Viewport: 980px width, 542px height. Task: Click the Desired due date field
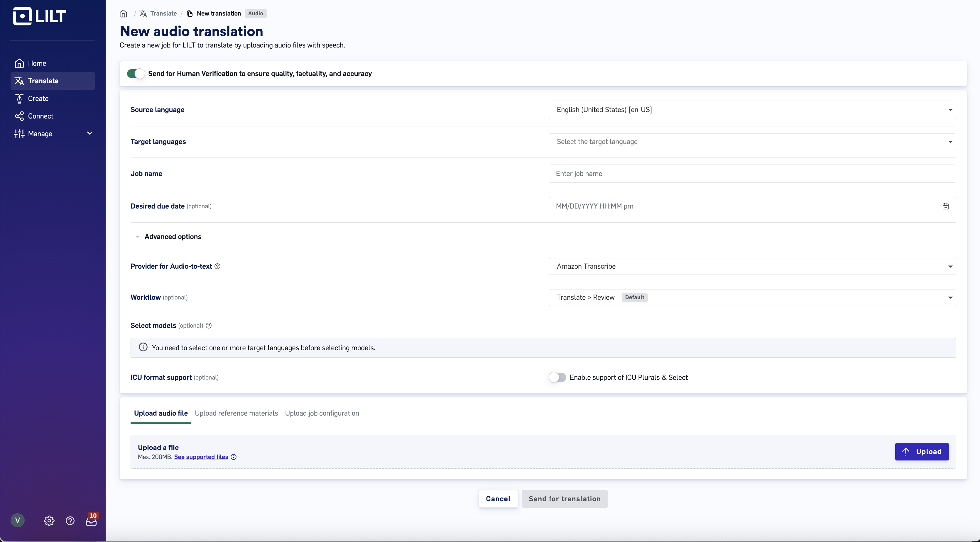[752, 206]
